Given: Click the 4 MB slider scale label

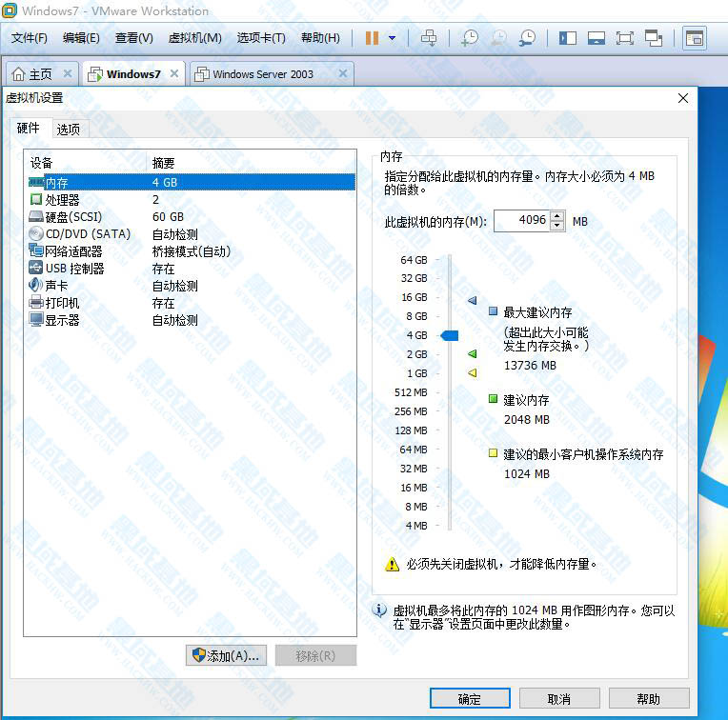Looking at the screenshot, I should pos(416,526).
